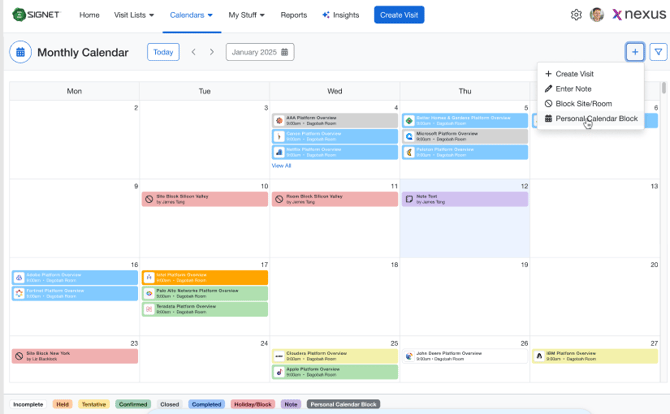Click the Mon column header
This screenshot has width=670, height=414.
[x=74, y=91]
